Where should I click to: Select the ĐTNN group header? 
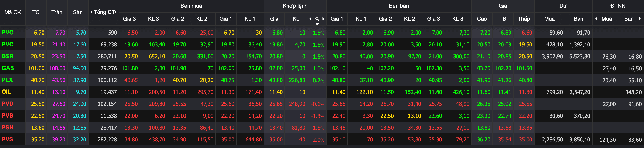point(618,6)
